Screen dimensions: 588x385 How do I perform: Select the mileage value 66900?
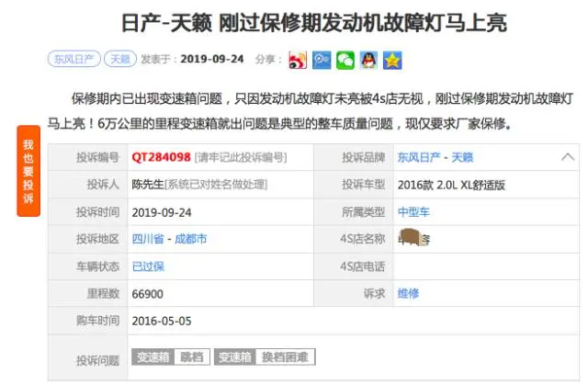(x=147, y=294)
